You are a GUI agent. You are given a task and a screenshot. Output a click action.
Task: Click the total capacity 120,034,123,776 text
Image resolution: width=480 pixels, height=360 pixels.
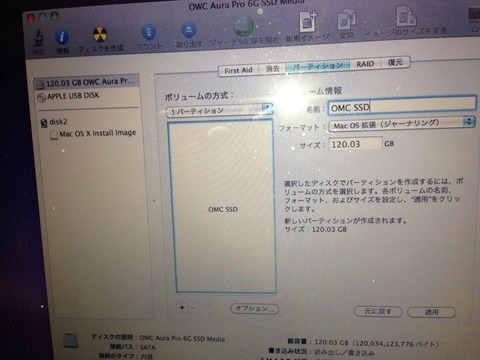tap(377, 343)
